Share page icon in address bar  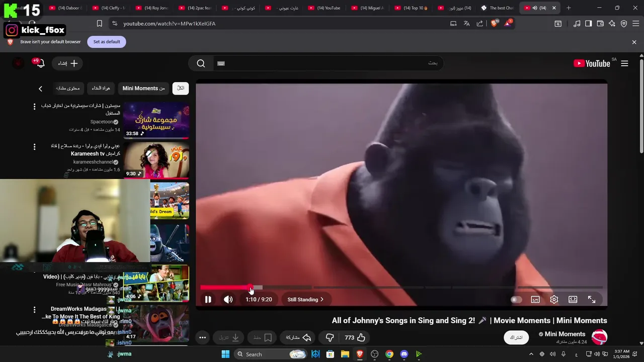coord(479,24)
